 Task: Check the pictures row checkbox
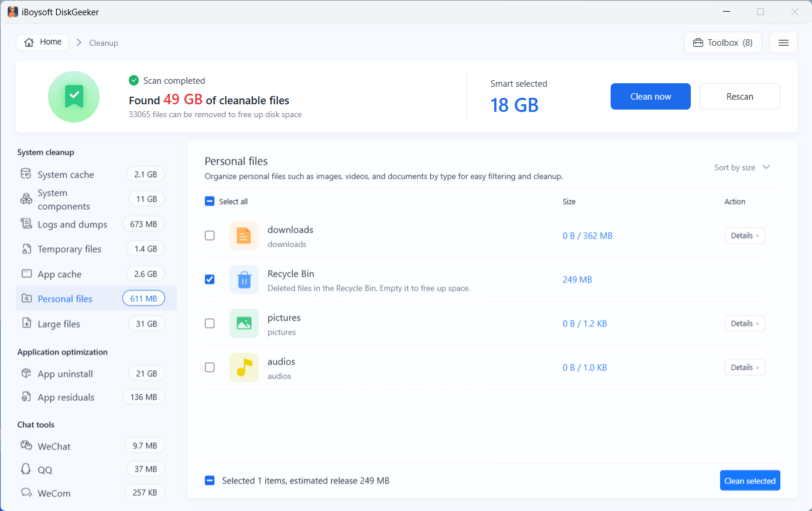click(x=210, y=323)
